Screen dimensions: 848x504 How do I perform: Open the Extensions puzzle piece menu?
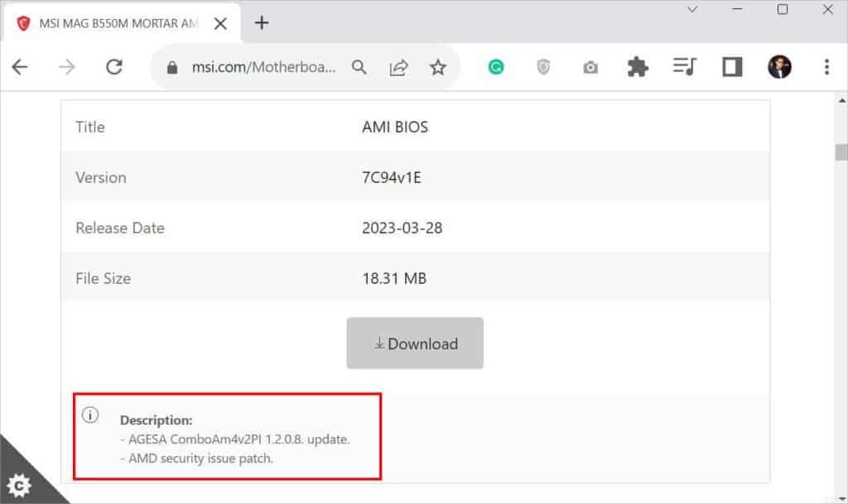638,67
